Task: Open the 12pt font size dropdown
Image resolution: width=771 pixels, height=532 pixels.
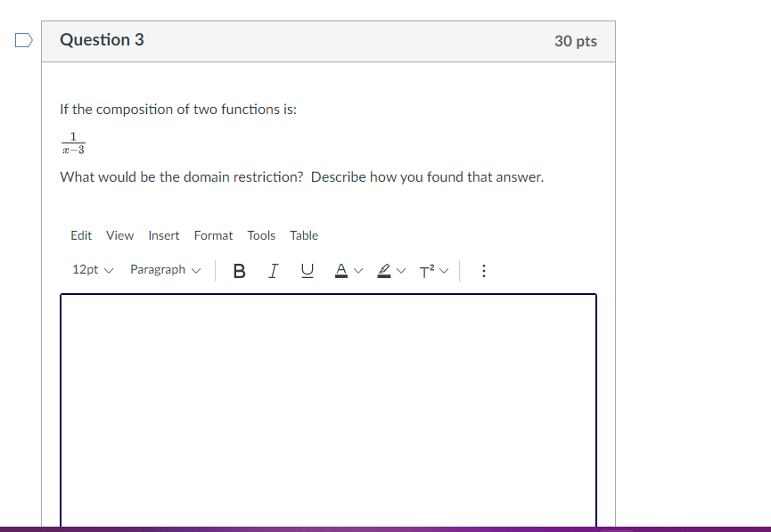Action: [x=92, y=269]
